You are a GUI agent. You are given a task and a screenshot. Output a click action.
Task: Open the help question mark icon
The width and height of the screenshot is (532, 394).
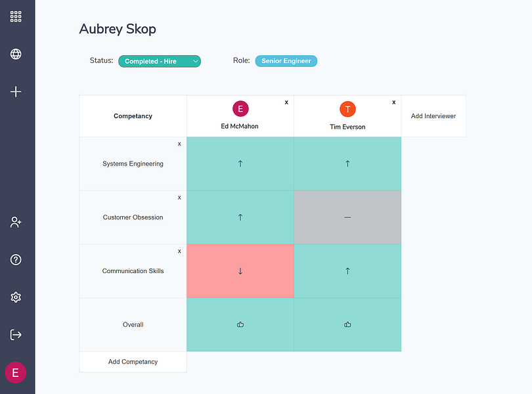(x=16, y=259)
